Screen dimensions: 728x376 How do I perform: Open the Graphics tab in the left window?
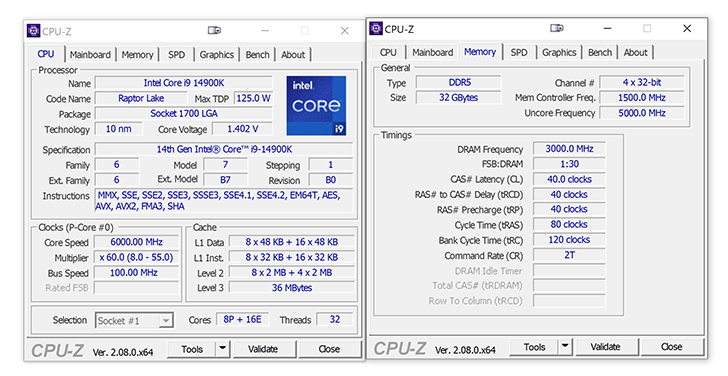(216, 55)
